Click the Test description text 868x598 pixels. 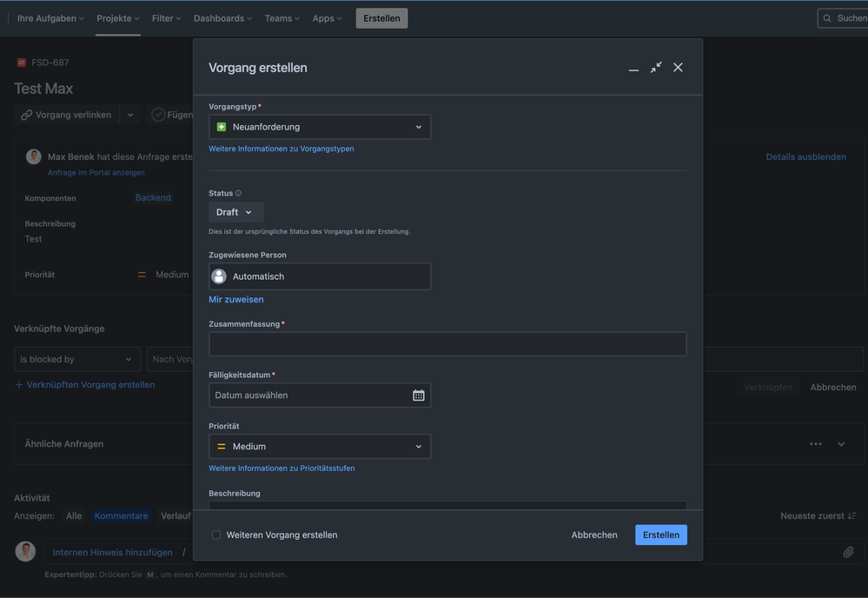tap(33, 239)
